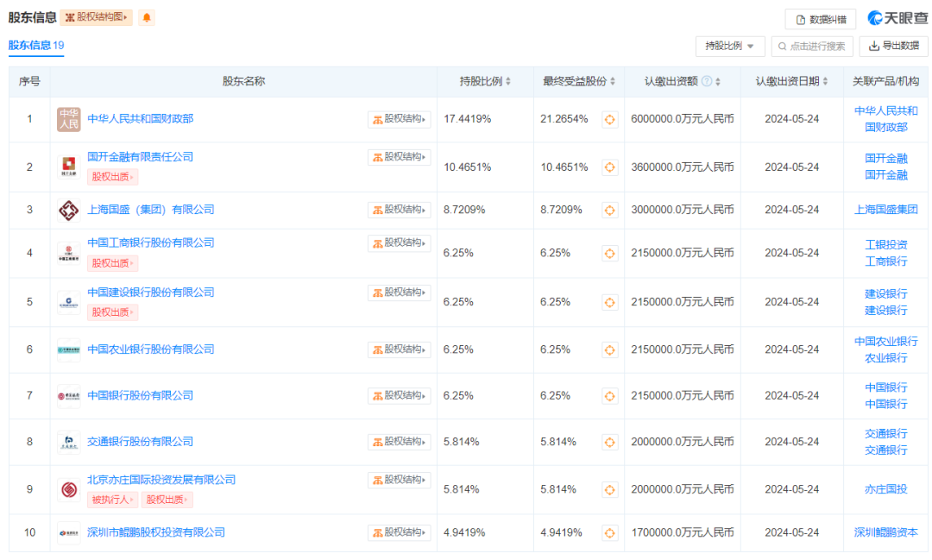Expand 股权结构 for 上海国盛集团
Image resolution: width=932 pixels, height=560 pixels.
399,210
